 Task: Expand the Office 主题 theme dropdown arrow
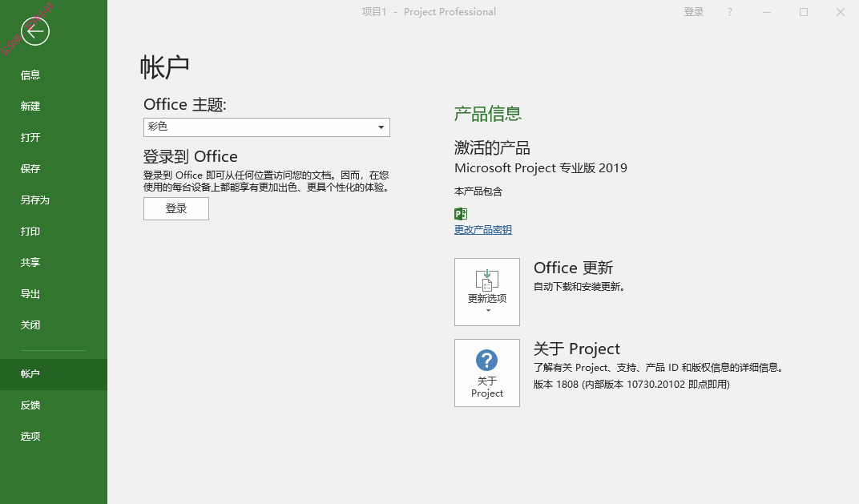point(381,127)
